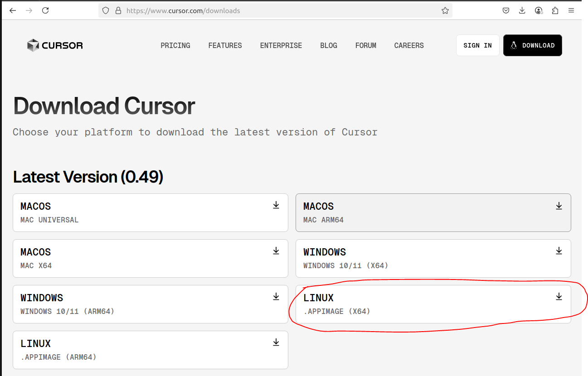Click download arrow for Mac X64

276,251
